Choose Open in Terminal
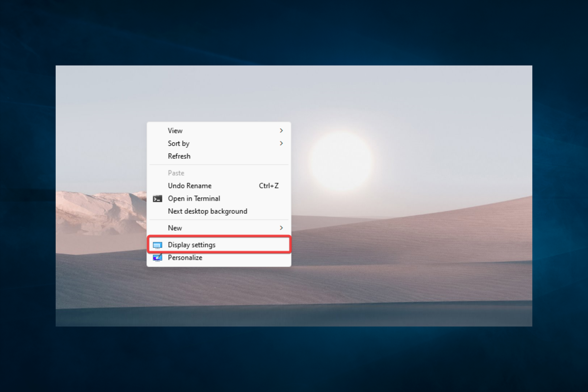This screenshot has height=392, width=588. 194,198
